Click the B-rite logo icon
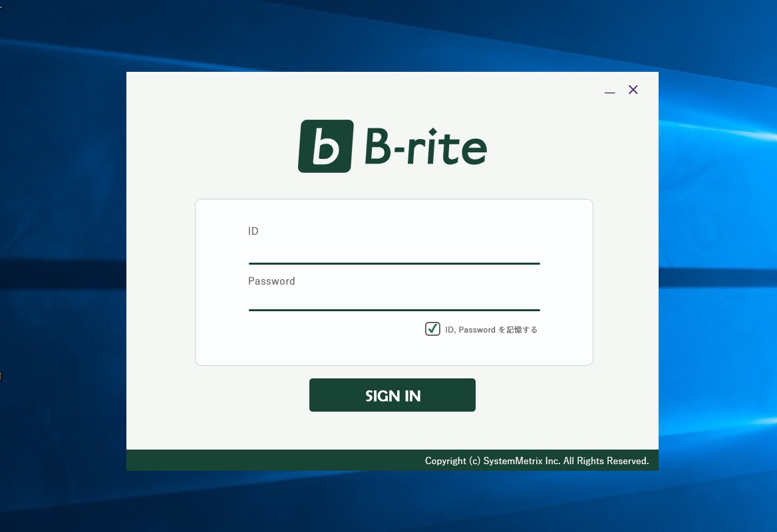This screenshot has width=777, height=532. (x=325, y=146)
